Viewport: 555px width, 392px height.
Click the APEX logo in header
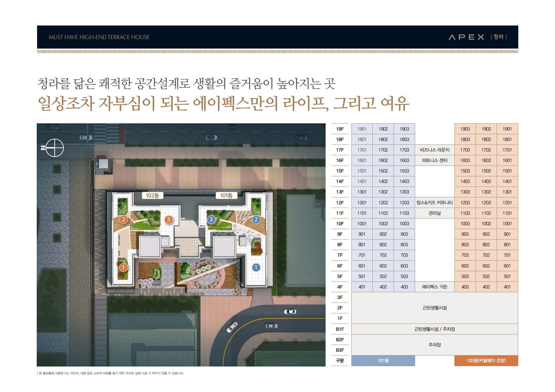tap(466, 37)
